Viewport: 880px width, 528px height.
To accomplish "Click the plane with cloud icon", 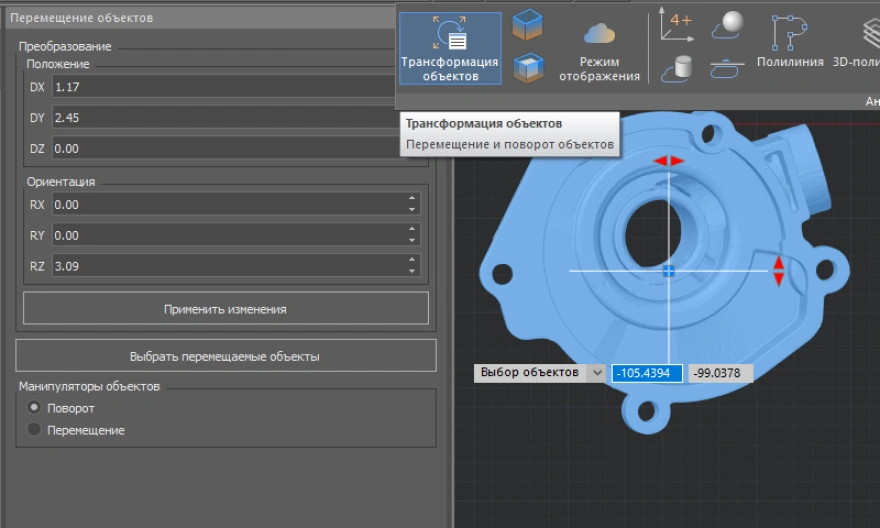I will (x=725, y=68).
